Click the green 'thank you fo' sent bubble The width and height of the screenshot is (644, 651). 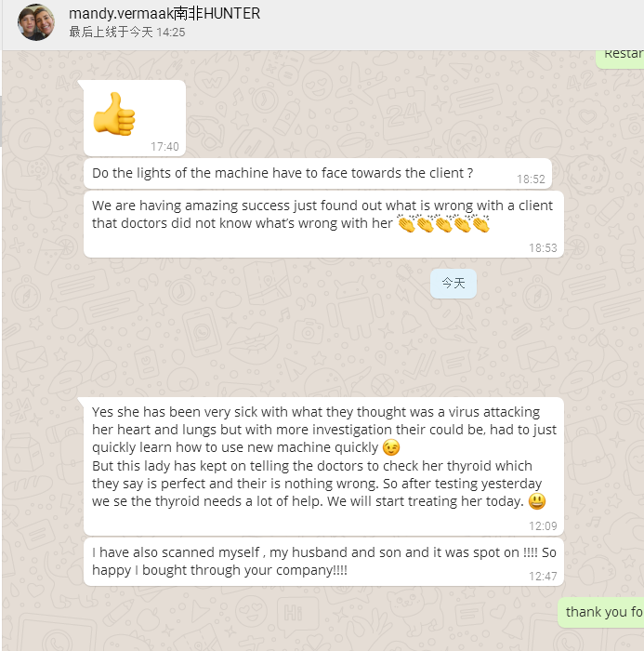click(x=601, y=613)
